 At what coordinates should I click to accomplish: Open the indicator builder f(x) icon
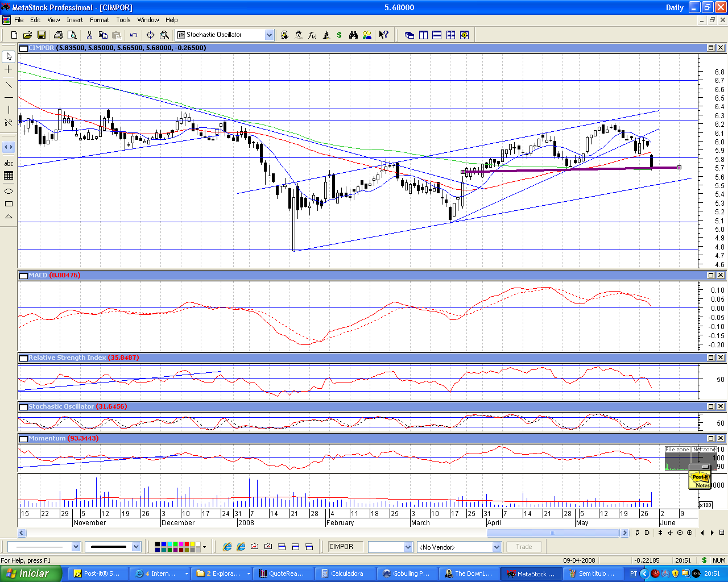coord(312,35)
